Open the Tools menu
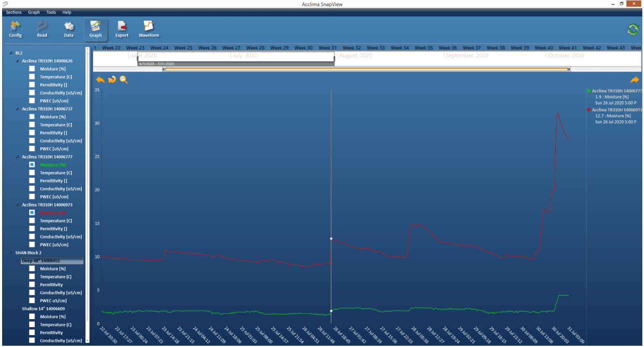 (x=51, y=12)
